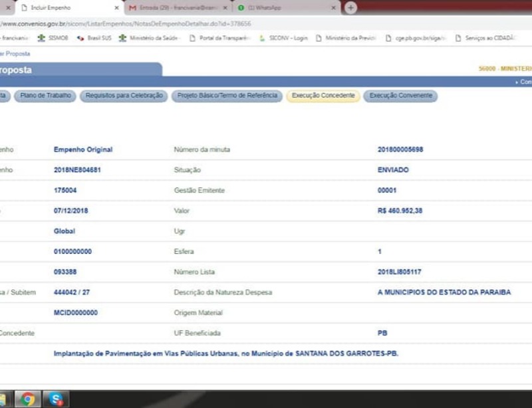Select the Execução Convenente tab
This screenshot has width=532, height=408.
tap(400, 96)
